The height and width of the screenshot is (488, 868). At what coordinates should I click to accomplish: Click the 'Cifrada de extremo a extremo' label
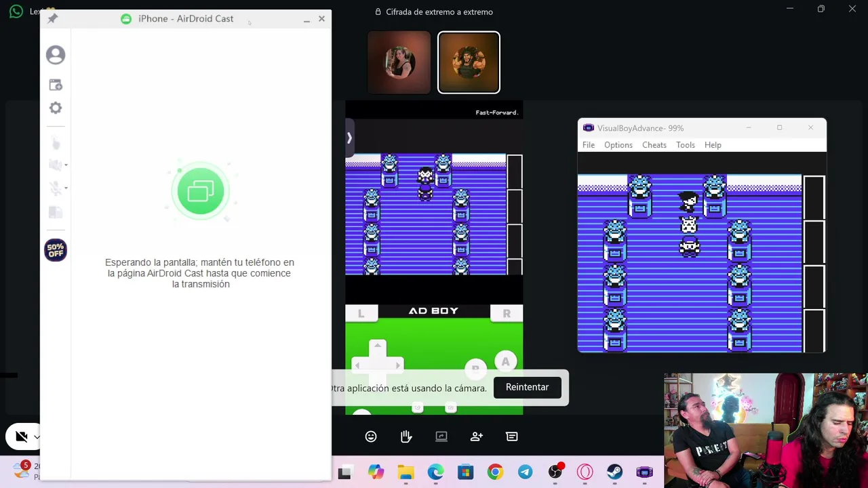(x=439, y=12)
